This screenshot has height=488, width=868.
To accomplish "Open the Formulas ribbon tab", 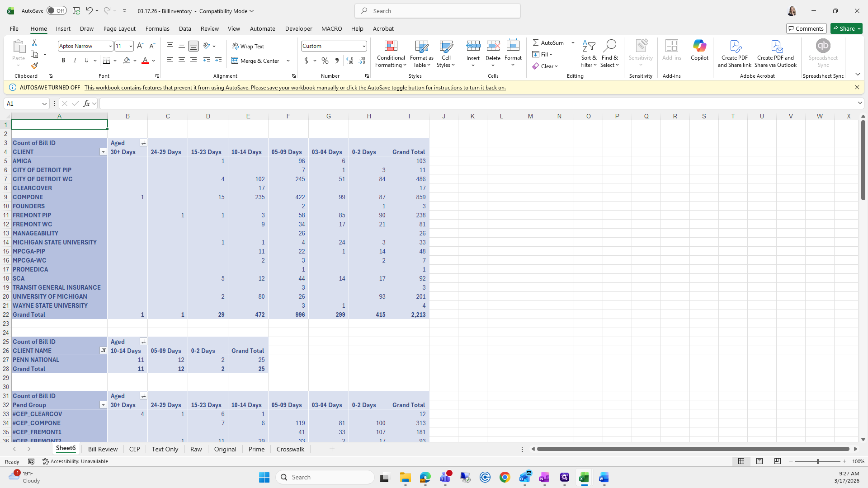I will point(157,28).
